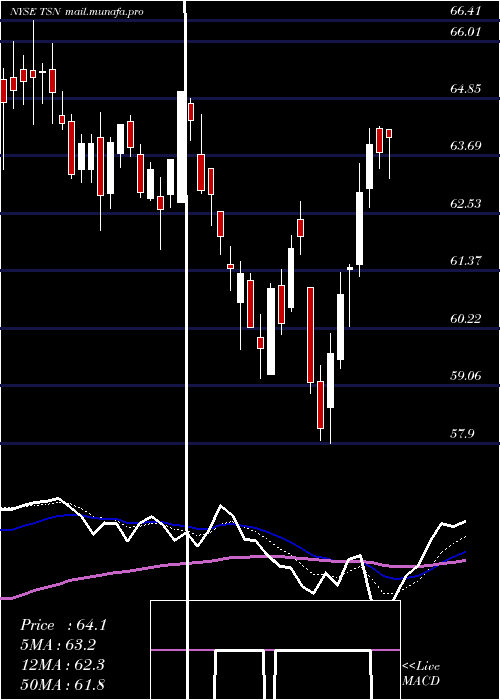500x700 pixels.
Task: Click the 59.06 price axis label
Action: 466,375
